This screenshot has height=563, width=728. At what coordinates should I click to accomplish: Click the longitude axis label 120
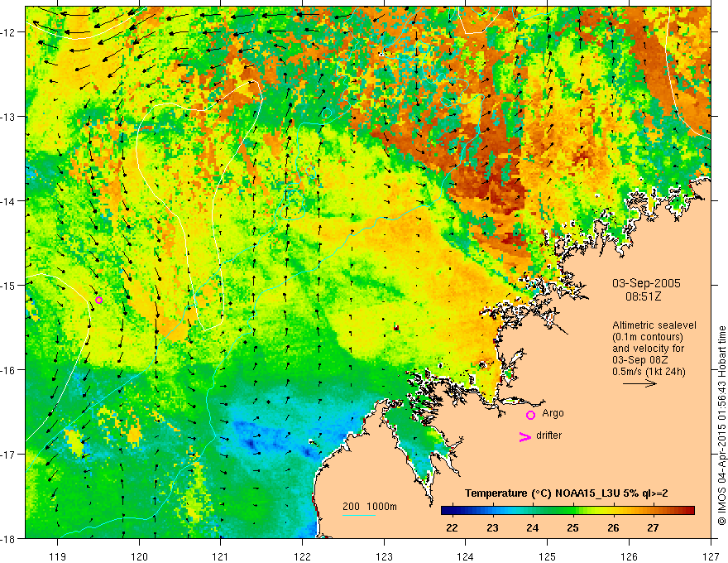(139, 556)
